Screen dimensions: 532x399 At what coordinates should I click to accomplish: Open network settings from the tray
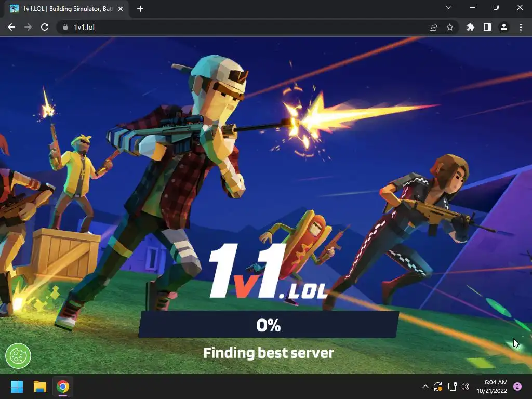point(452,387)
